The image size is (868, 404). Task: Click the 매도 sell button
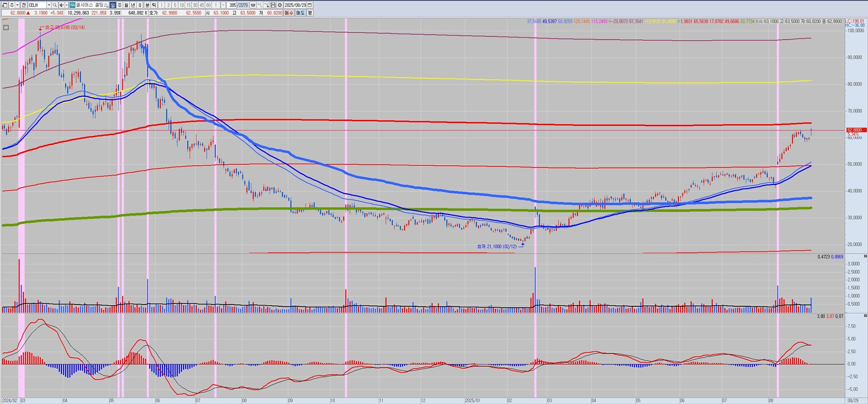click(x=301, y=13)
